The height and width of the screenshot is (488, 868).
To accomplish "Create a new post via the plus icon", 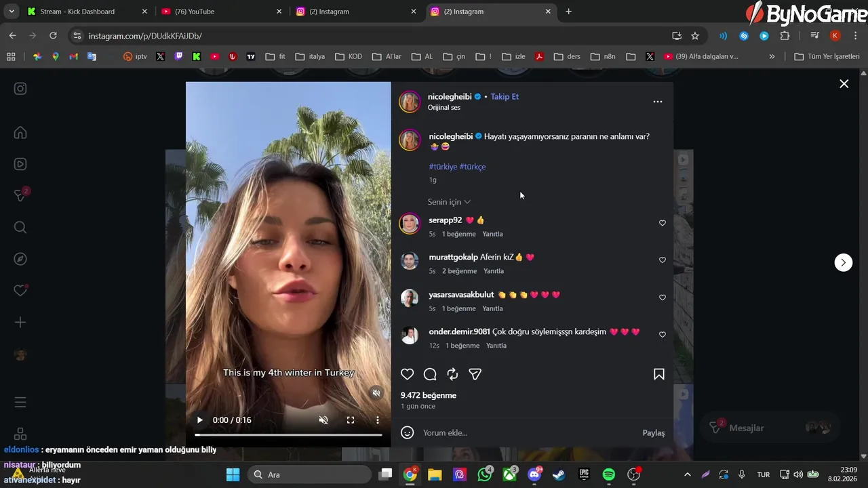I will 20,323.
